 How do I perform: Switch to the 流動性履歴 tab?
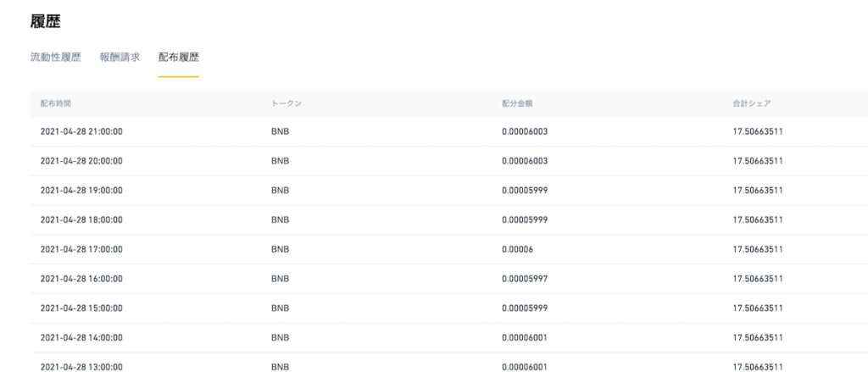click(x=55, y=57)
